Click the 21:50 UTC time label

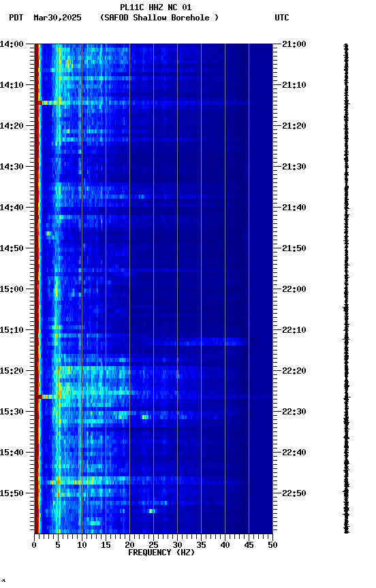tap(294, 248)
